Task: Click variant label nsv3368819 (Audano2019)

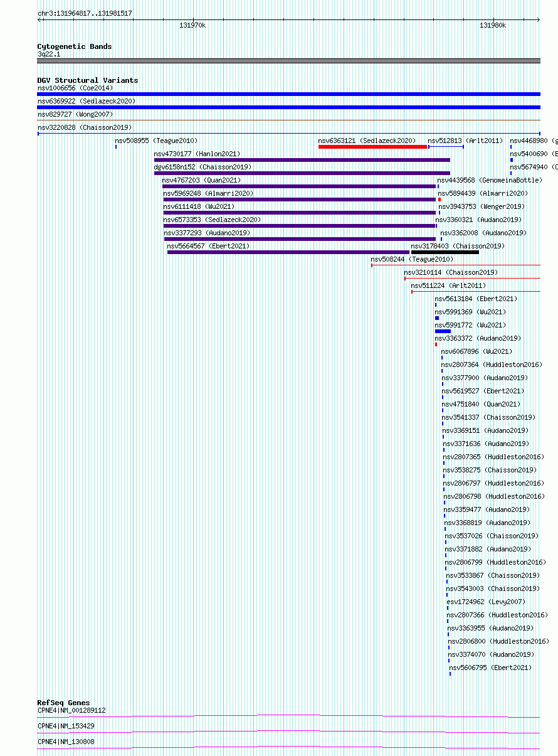Action: [x=487, y=523]
